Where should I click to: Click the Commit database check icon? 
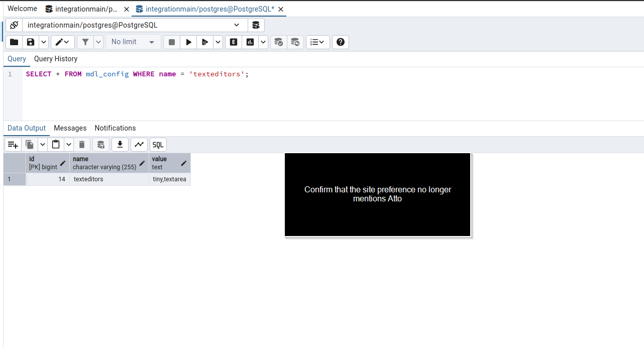click(x=279, y=42)
